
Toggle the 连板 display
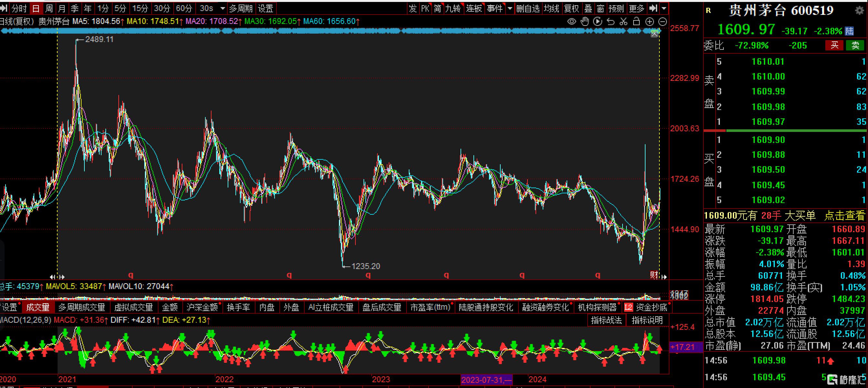474,8
